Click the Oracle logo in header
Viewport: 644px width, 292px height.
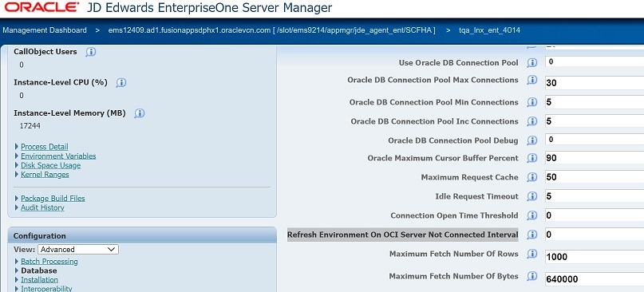(41, 7)
